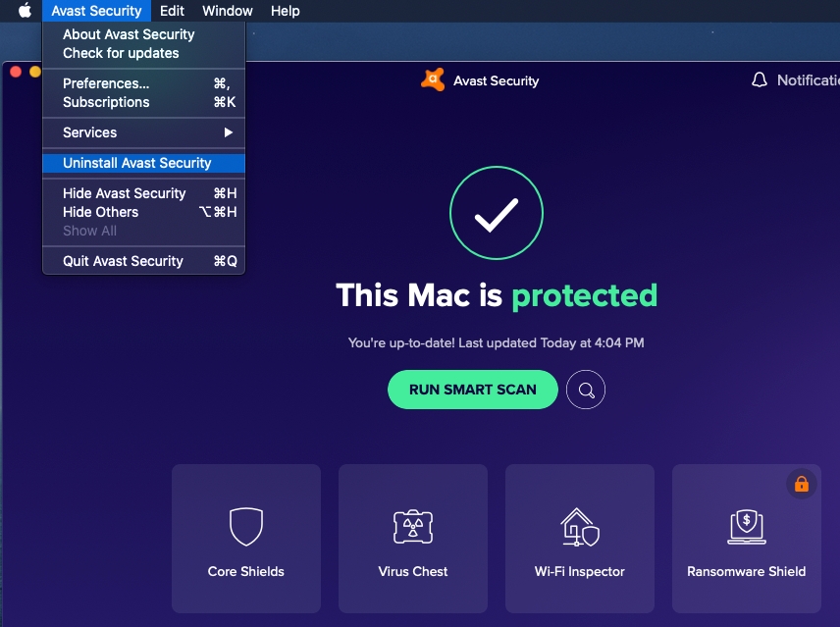The image size is (840, 627).
Task: Click the red close window button
Action: (16, 72)
